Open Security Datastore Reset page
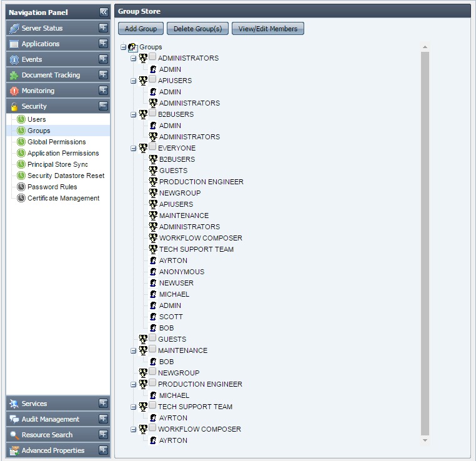 click(66, 176)
